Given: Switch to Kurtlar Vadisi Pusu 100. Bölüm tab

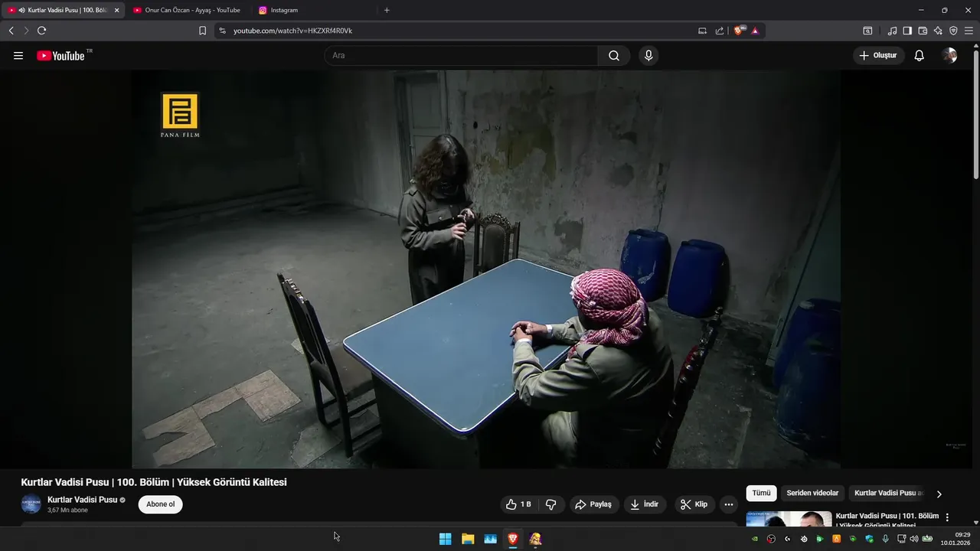Looking at the screenshot, I should (62, 10).
